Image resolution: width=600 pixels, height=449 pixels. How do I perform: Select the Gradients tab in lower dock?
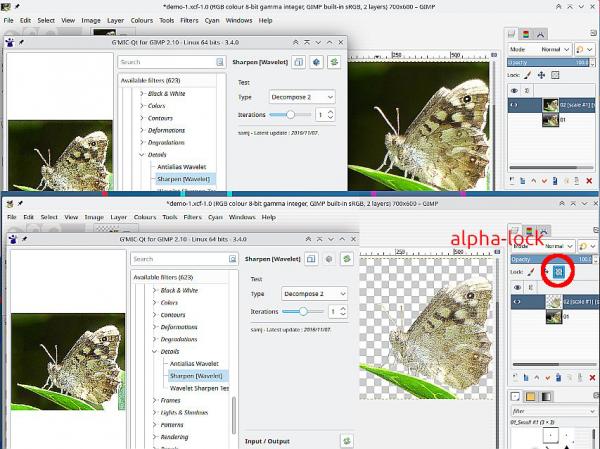coord(546,397)
